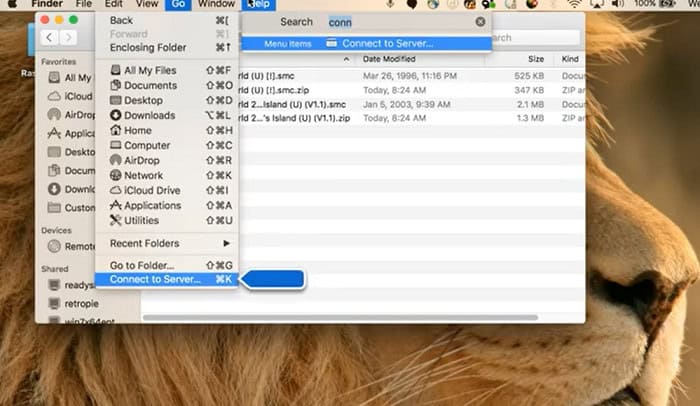
Task: Click the Downloads arrow icon in Go menu
Action: click(x=116, y=115)
